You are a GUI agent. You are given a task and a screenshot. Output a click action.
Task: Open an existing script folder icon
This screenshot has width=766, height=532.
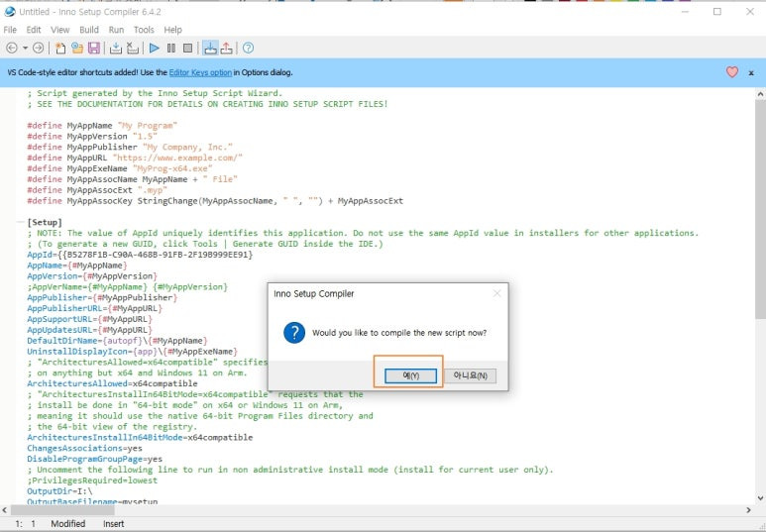(x=77, y=48)
